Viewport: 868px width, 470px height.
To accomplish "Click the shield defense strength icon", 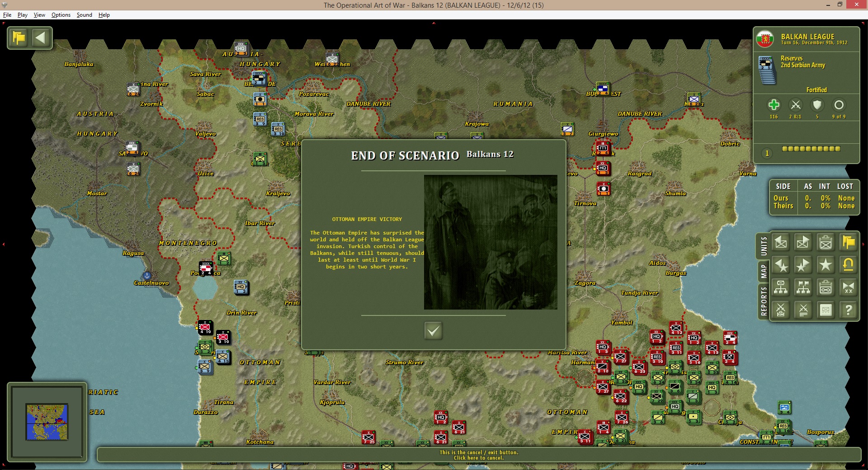I will pyautogui.click(x=817, y=105).
